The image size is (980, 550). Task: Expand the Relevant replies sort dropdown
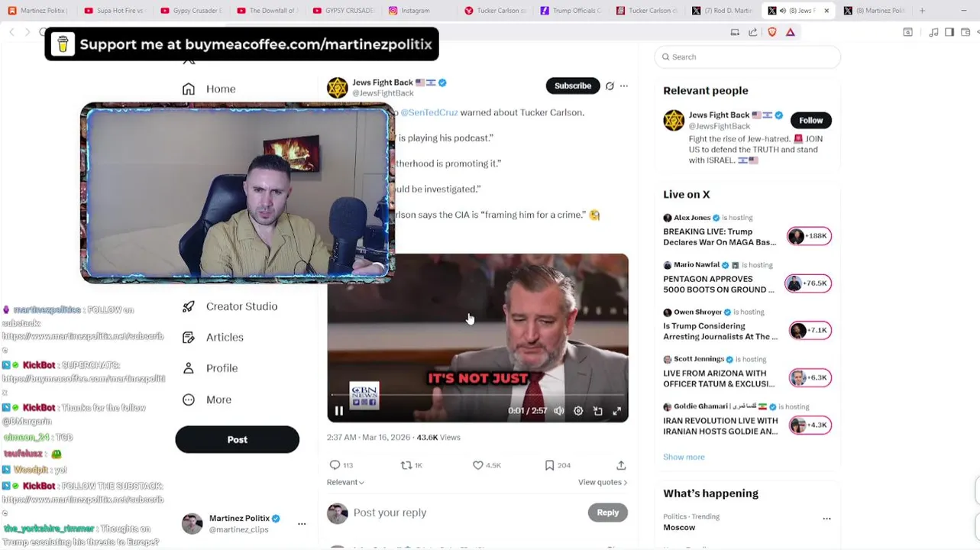tap(345, 482)
